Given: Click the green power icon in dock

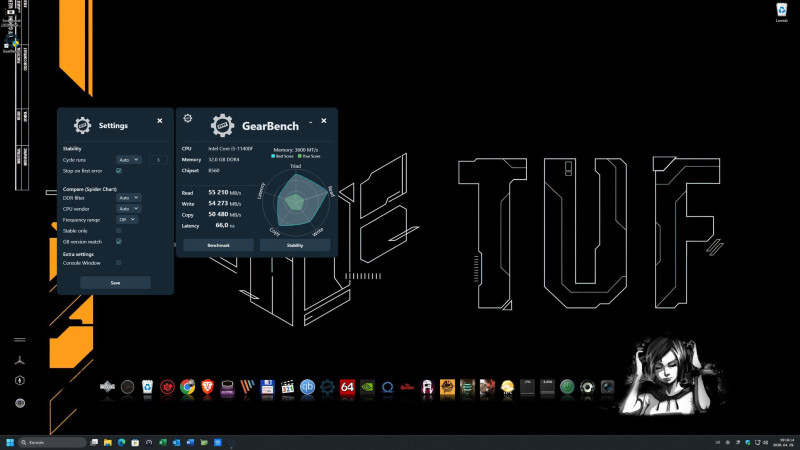Looking at the screenshot, I should 567,387.
